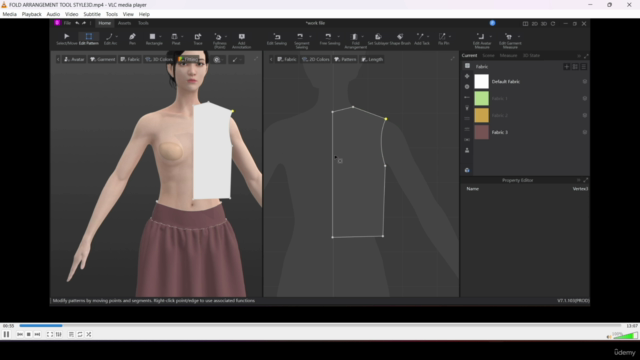Toggle Fabric display in 3D window
Screen dimensions: 640x360
(130, 59)
